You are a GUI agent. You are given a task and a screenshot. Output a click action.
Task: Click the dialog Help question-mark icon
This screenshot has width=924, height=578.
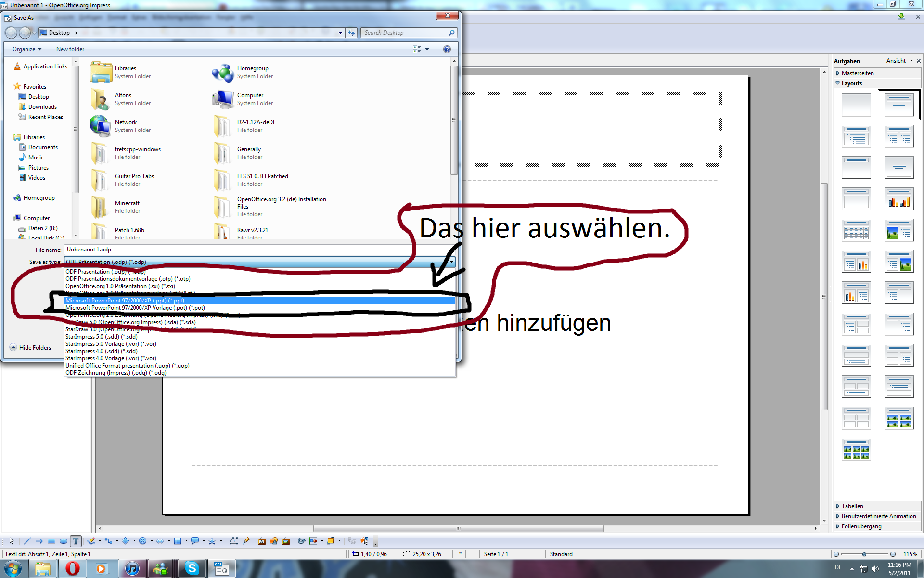pos(447,49)
